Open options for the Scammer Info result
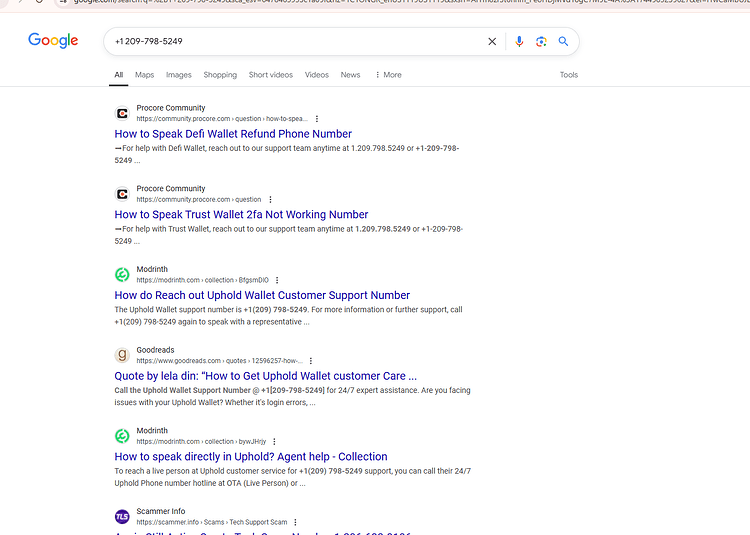Screen dimensions: 750x535 pos(295,523)
